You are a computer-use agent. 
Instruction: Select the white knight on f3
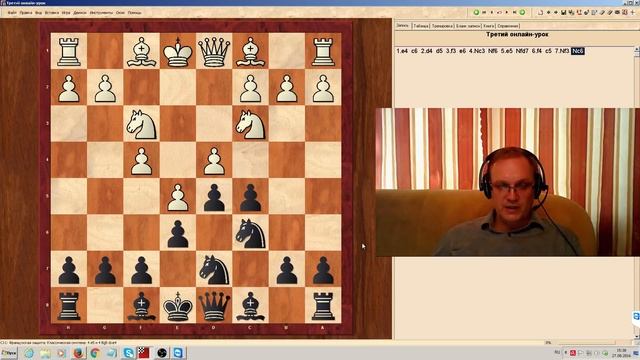[141, 124]
